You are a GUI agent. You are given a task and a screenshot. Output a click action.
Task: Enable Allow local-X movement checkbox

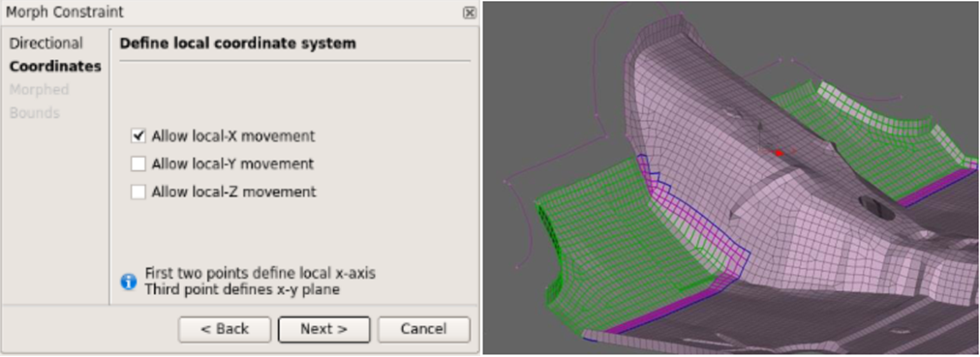tap(138, 135)
